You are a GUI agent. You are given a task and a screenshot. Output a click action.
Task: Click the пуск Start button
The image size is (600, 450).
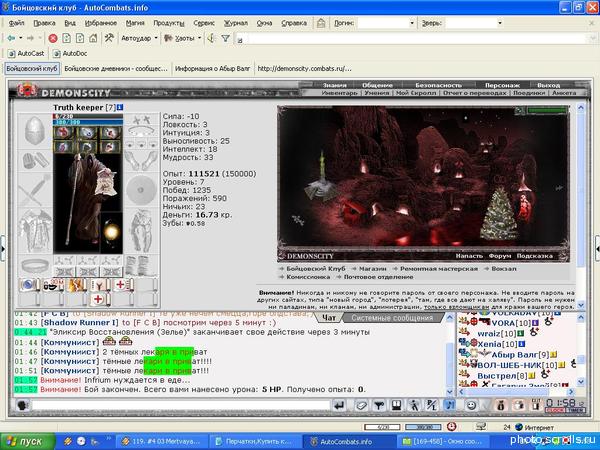tap(27, 442)
